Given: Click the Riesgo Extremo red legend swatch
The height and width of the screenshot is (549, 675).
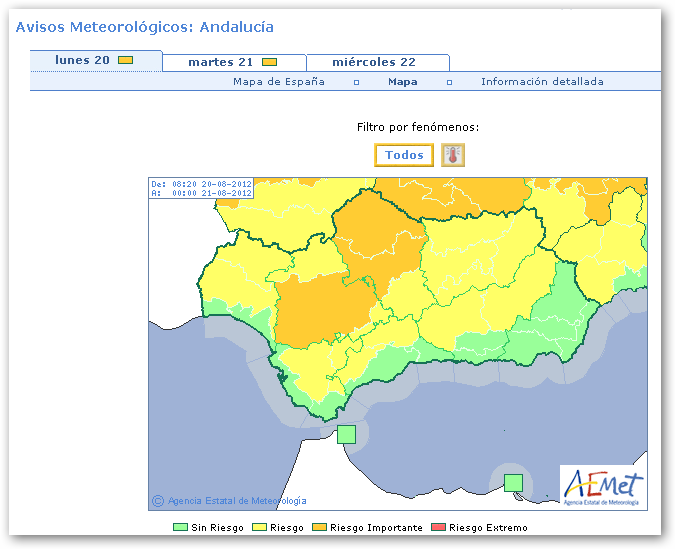Looking at the screenshot, I should pyautogui.click(x=438, y=527).
